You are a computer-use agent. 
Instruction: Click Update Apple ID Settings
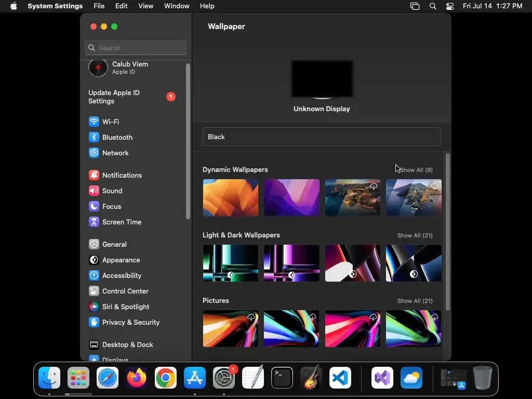[x=132, y=97]
